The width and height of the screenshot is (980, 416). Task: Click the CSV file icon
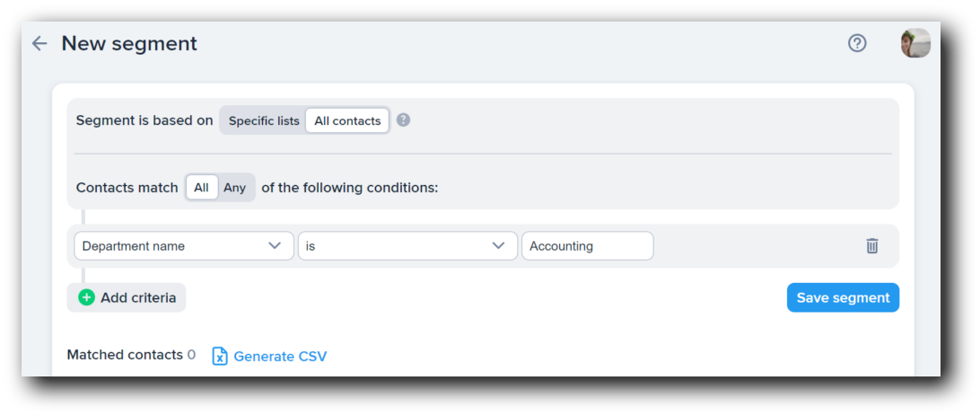coord(220,357)
